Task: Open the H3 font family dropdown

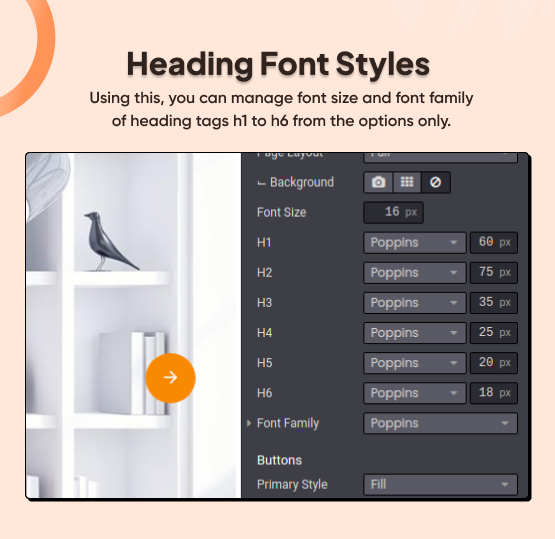Action: pos(414,303)
